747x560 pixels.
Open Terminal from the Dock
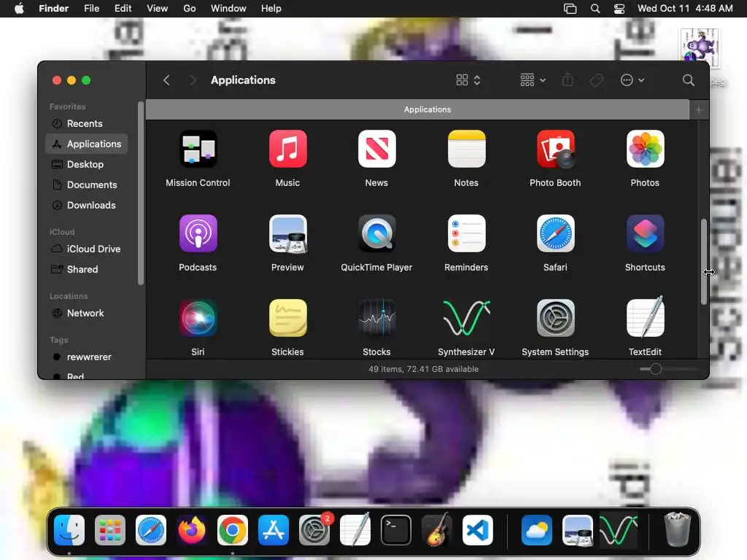coord(396,530)
